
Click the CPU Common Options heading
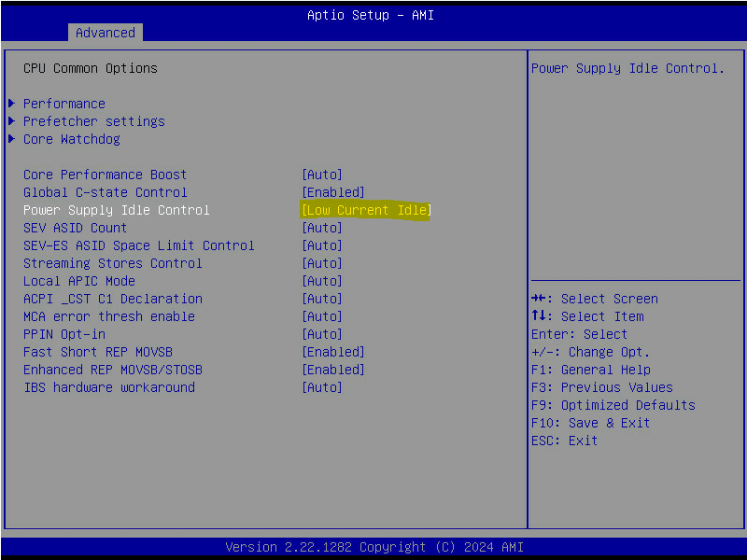[90, 68]
